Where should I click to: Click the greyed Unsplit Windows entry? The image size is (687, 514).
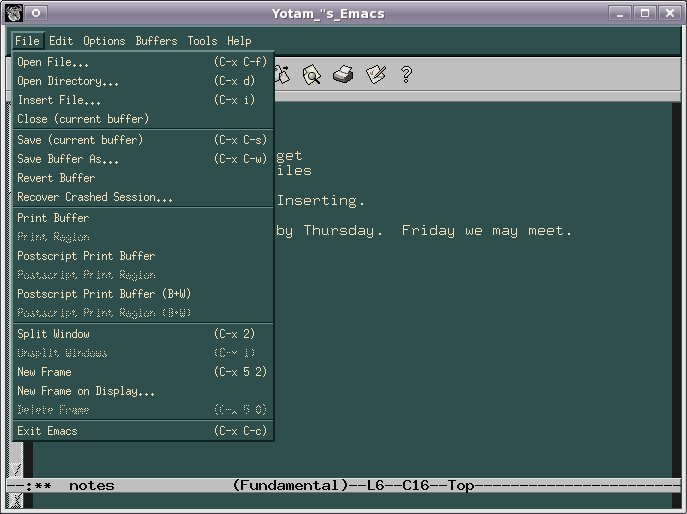click(143, 353)
